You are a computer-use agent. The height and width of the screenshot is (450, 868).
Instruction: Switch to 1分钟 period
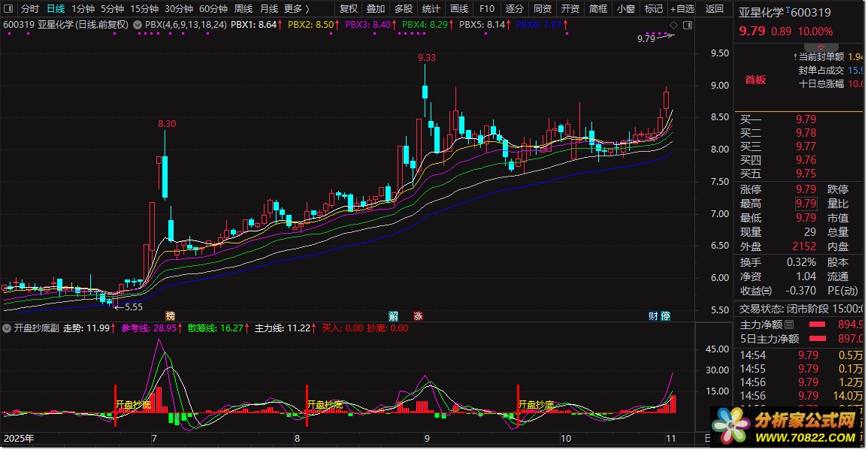point(83,9)
